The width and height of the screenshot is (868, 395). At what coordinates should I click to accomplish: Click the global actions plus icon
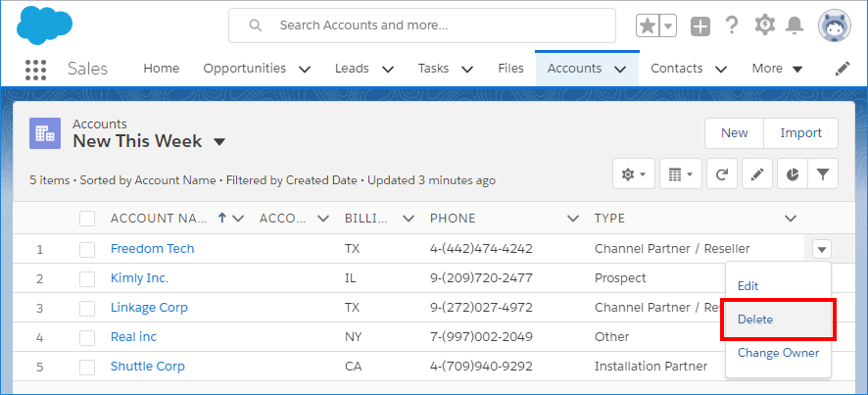pyautogui.click(x=699, y=26)
